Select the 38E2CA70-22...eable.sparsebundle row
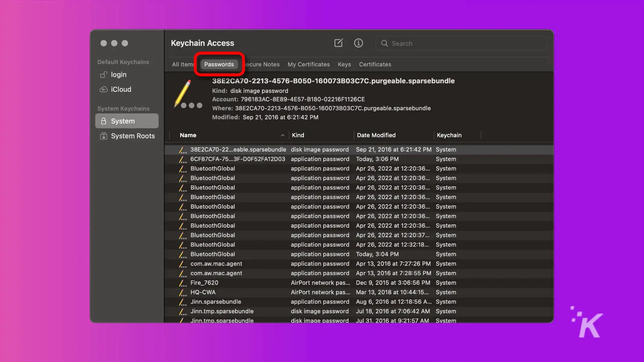 pos(359,150)
